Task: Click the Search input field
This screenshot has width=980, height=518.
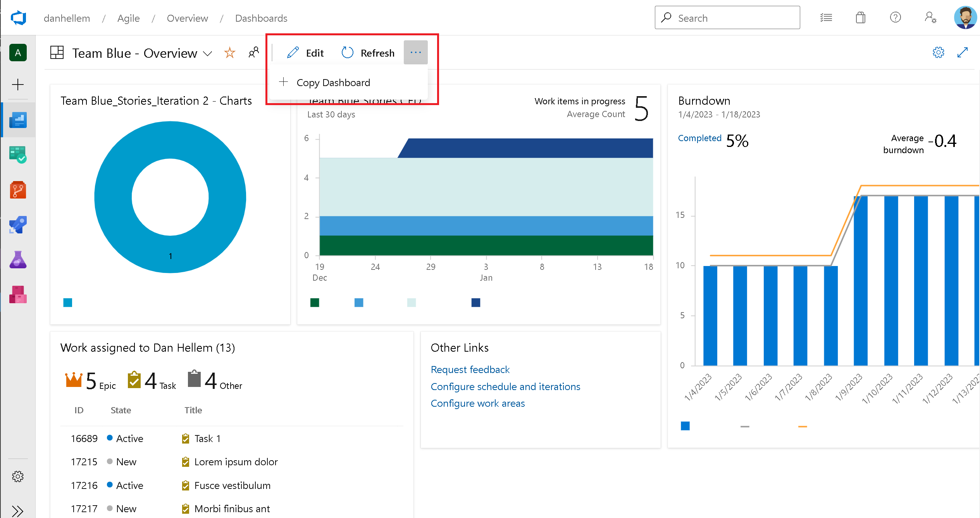Action: click(728, 17)
